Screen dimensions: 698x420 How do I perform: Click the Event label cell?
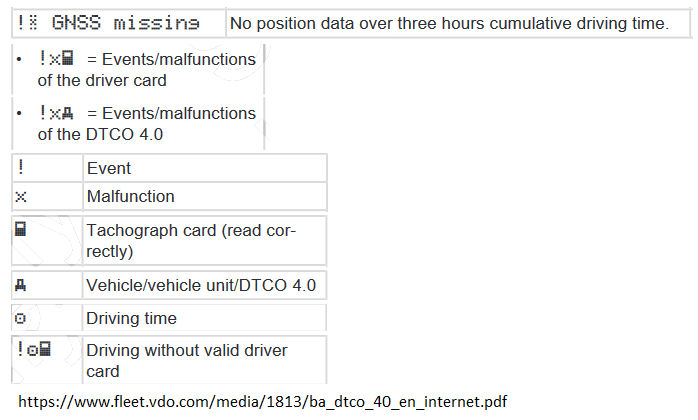[205, 168]
